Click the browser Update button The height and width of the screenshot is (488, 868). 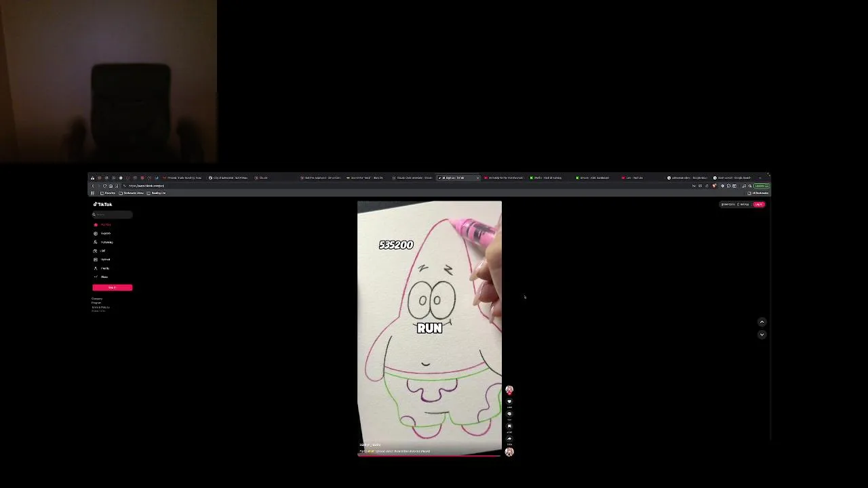click(x=761, y=186)
